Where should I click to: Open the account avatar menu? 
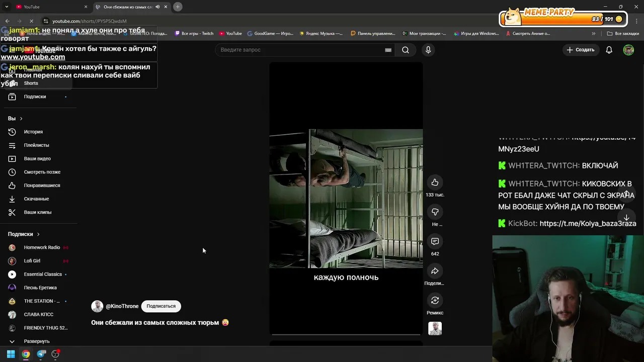point(628,50)
